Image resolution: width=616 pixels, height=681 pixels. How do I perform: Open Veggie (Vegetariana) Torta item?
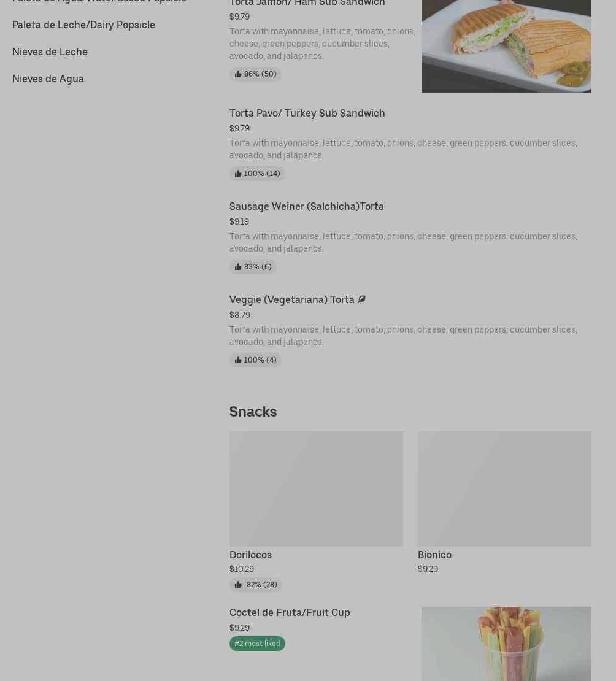292,299
